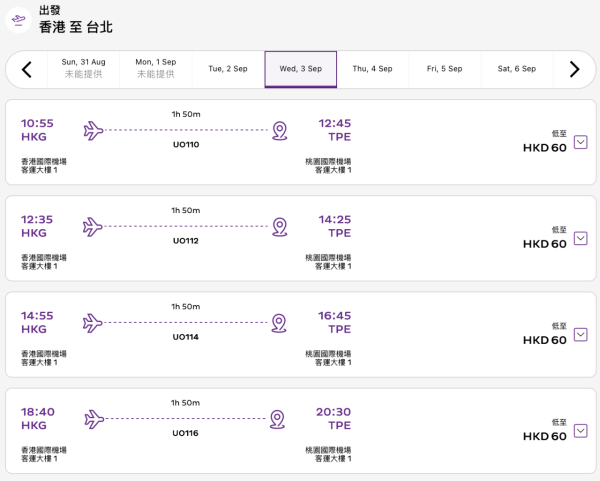The height and width of the screenshot is (481, 600).
Task: Click the airplane icon for flight UO112
Action: [93, 227]
